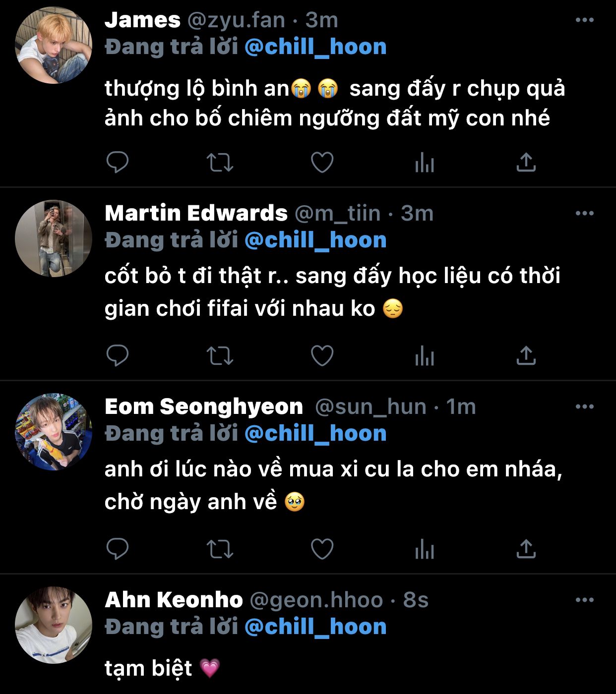Share Martin Edwards's tweet

[526, 355]
